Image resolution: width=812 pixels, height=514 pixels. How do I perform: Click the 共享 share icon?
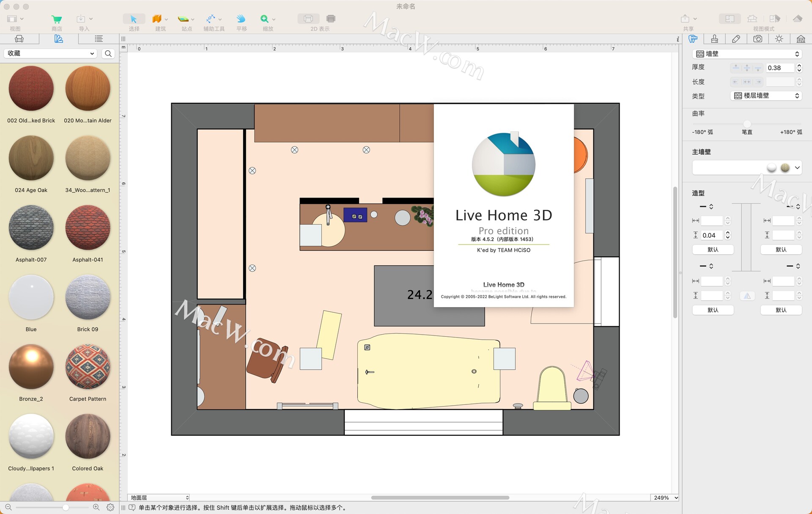[685, 19]
